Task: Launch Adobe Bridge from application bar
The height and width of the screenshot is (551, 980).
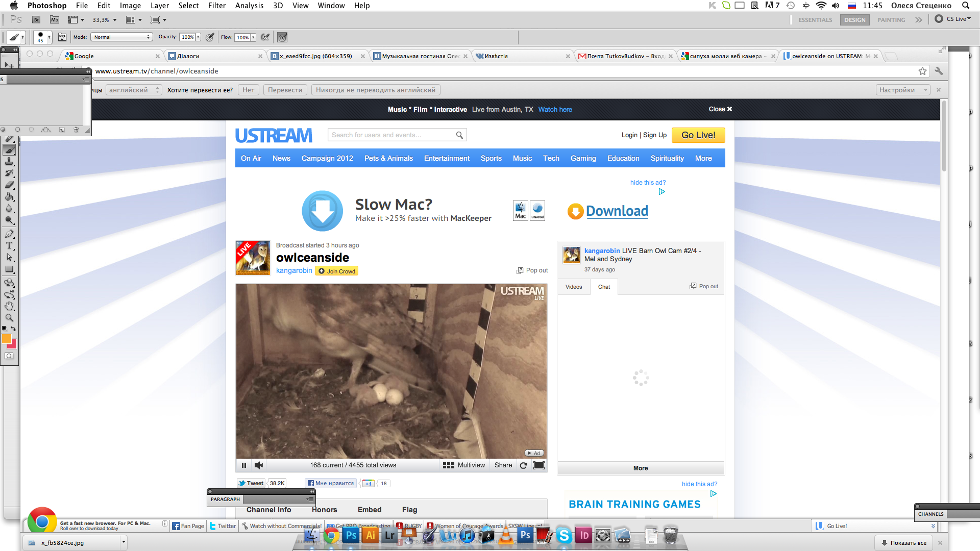Action: point(36,20)
